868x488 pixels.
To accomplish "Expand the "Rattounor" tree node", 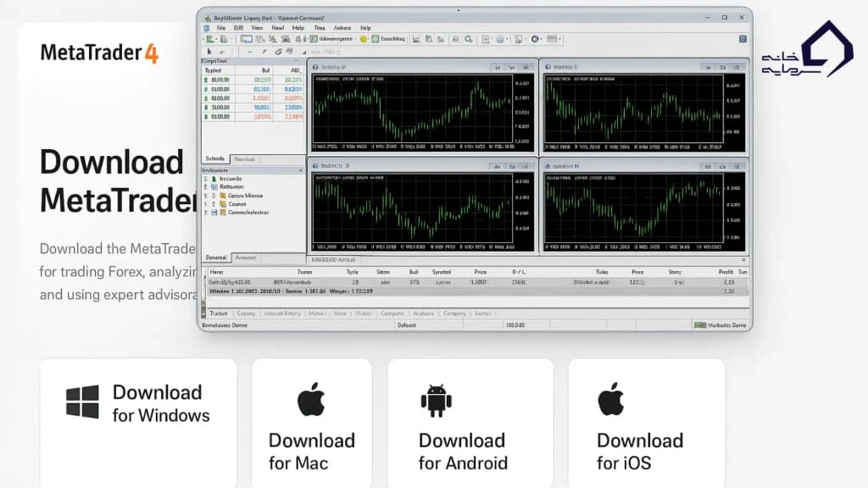I will click(x=205, y=187).
